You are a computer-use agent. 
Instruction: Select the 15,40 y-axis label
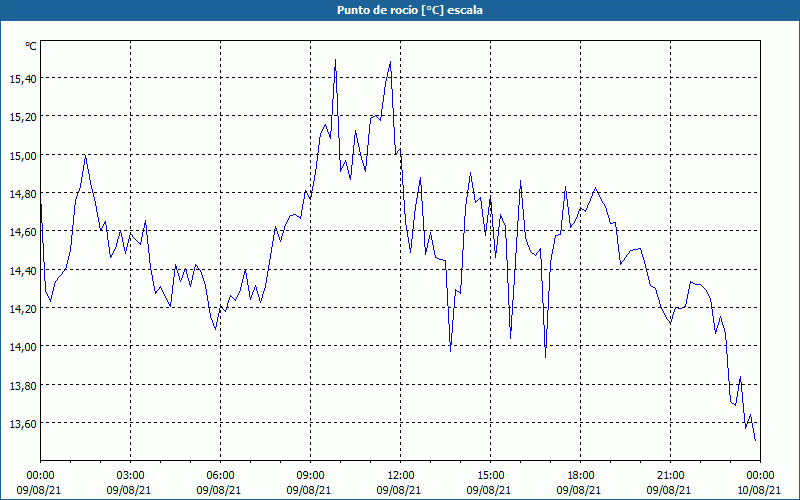click(23, 79)
